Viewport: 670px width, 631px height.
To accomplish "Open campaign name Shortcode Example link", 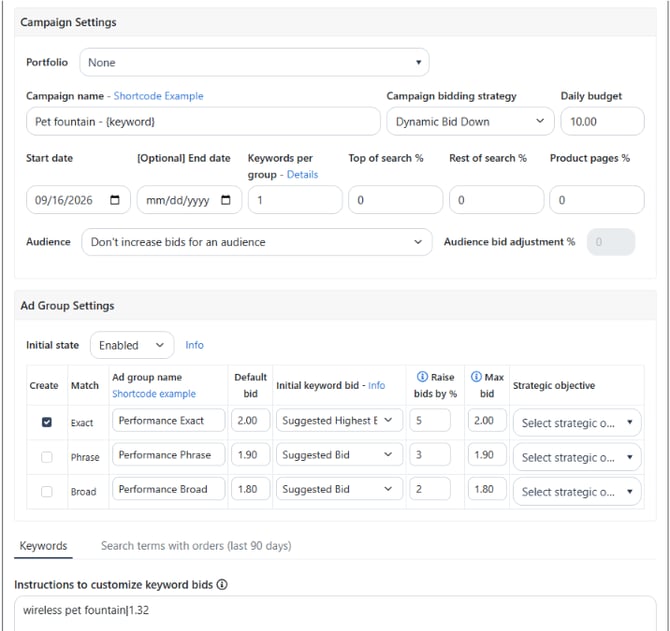I will (x=159, y=96).
